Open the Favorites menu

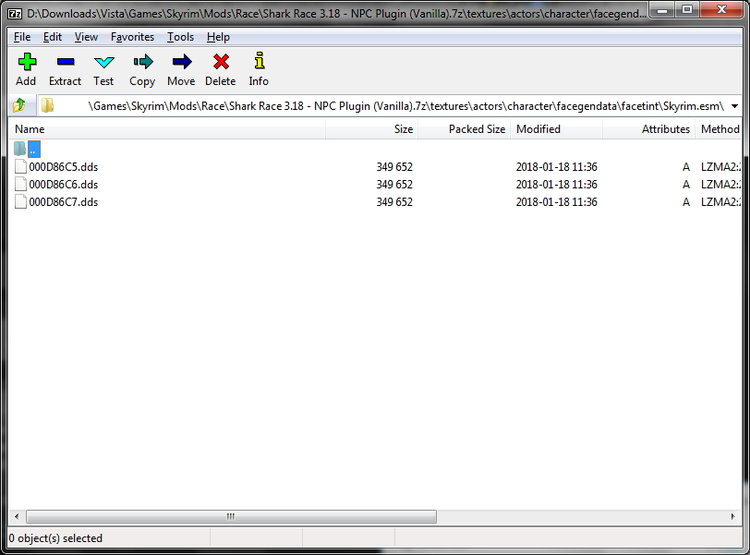coord(132,37)
